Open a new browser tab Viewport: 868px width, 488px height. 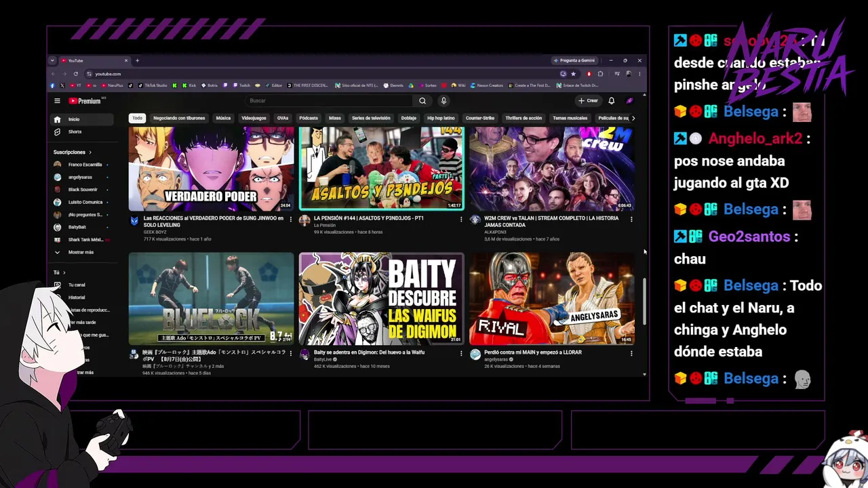click(137, 60)
